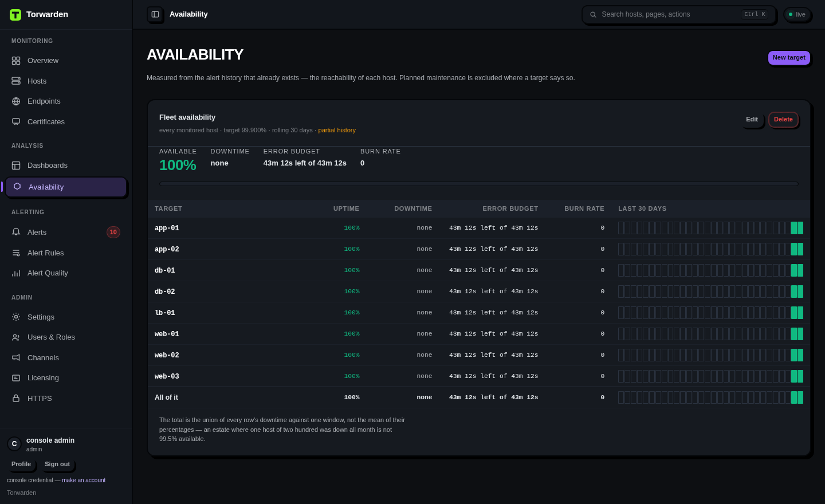Screen dimensions: 825x504
Task: Open Endpoints via its globe icon
Action: (16, 101)
